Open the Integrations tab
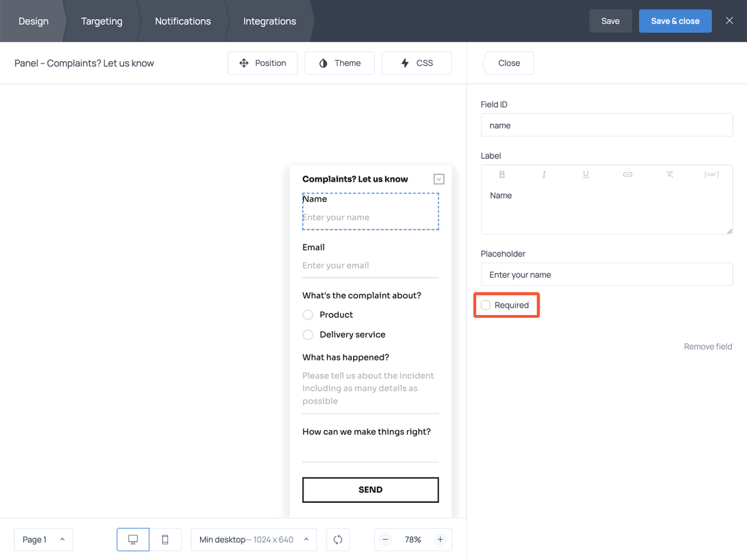The image size is (747, 560). click(269, 20)
